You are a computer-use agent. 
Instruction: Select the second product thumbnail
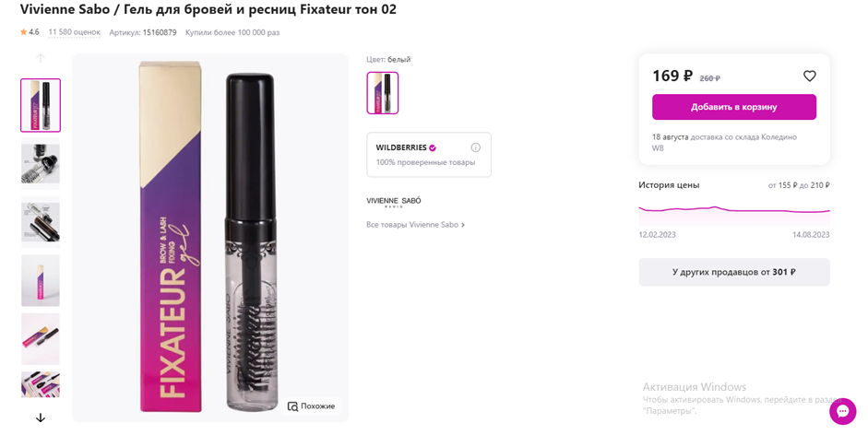[41, 163]
